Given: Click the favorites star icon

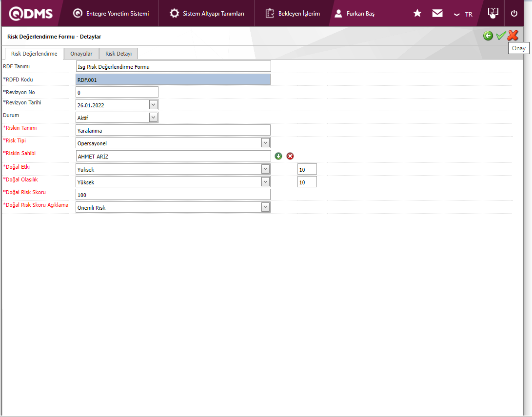Looking at the screenshot, I should 417,13.
